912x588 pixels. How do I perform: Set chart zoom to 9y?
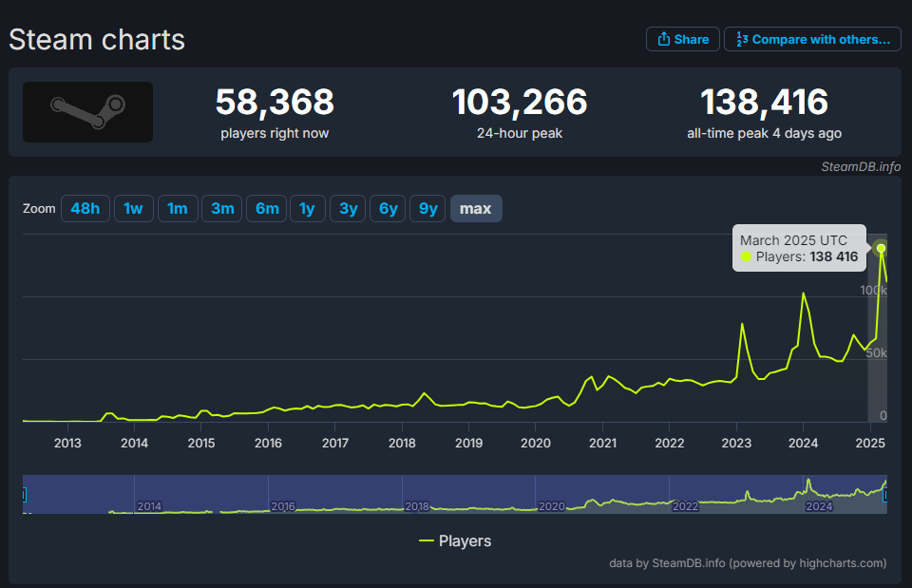(428, 208)
